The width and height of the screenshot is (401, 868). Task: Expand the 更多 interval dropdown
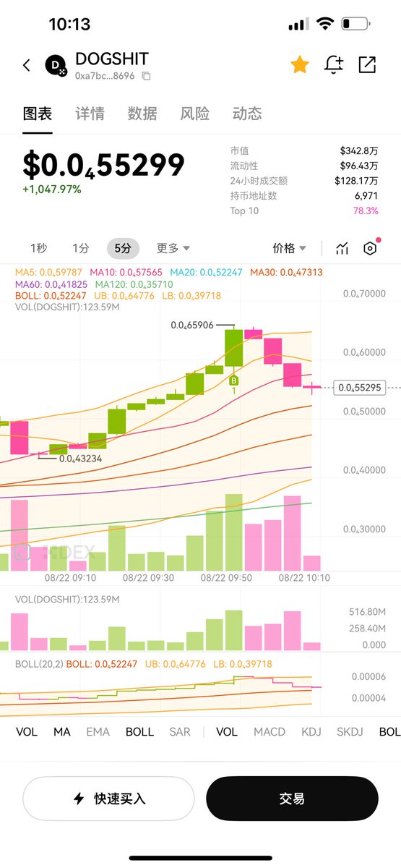(x=173, y=248)
